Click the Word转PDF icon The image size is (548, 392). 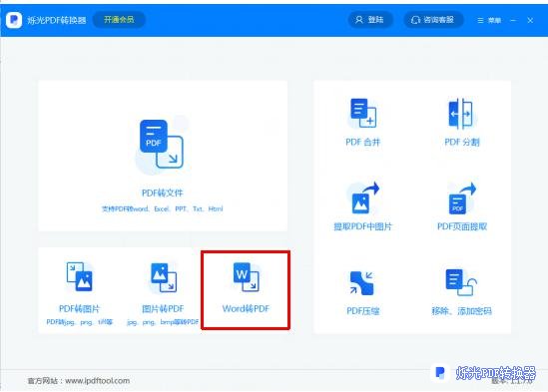[x=246, y=276]
